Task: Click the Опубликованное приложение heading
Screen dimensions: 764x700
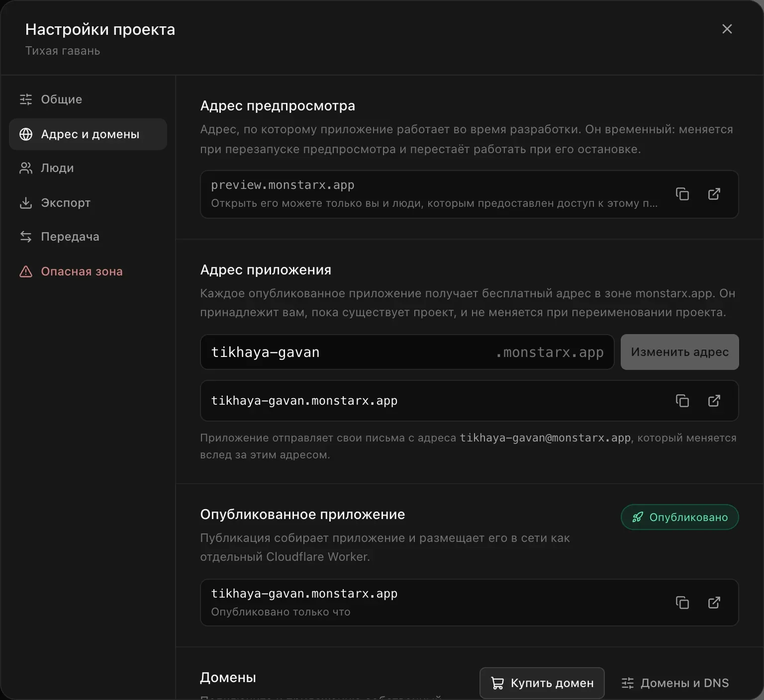Action: click(x=302, y=515)
